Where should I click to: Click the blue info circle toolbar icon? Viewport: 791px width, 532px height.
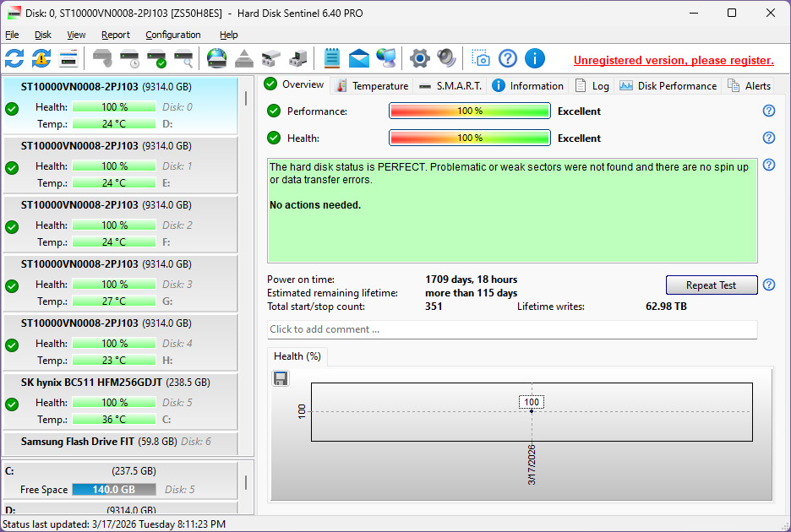[x=535, y=58]
